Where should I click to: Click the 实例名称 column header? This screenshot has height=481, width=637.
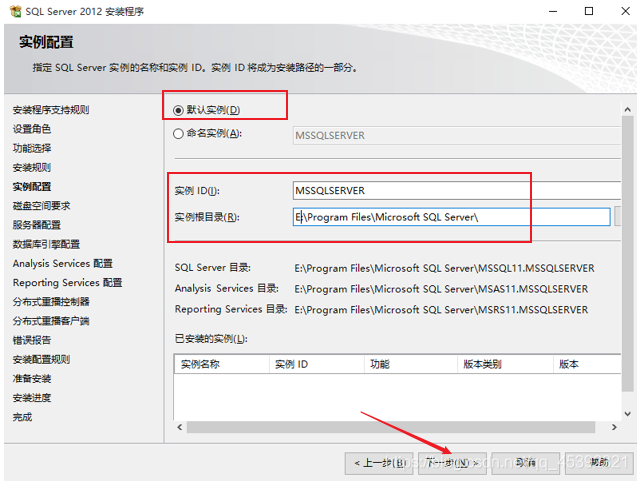click(222, 364)
